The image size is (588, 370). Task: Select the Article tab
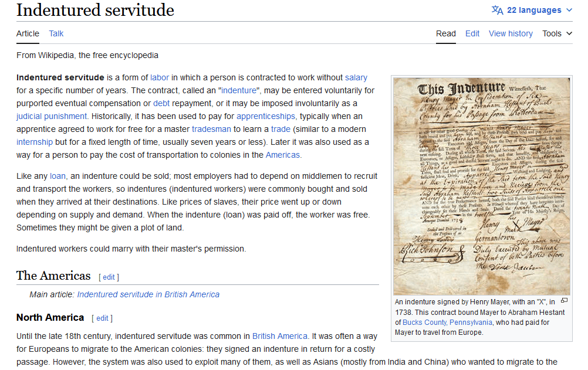[x=28, y=33]
